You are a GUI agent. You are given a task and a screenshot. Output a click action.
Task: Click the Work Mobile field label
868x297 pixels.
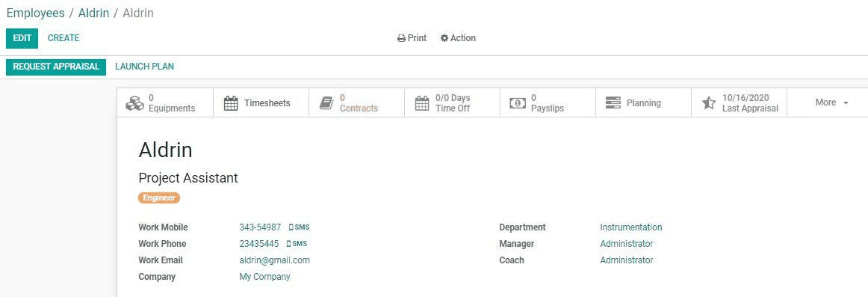click(164, 227)
